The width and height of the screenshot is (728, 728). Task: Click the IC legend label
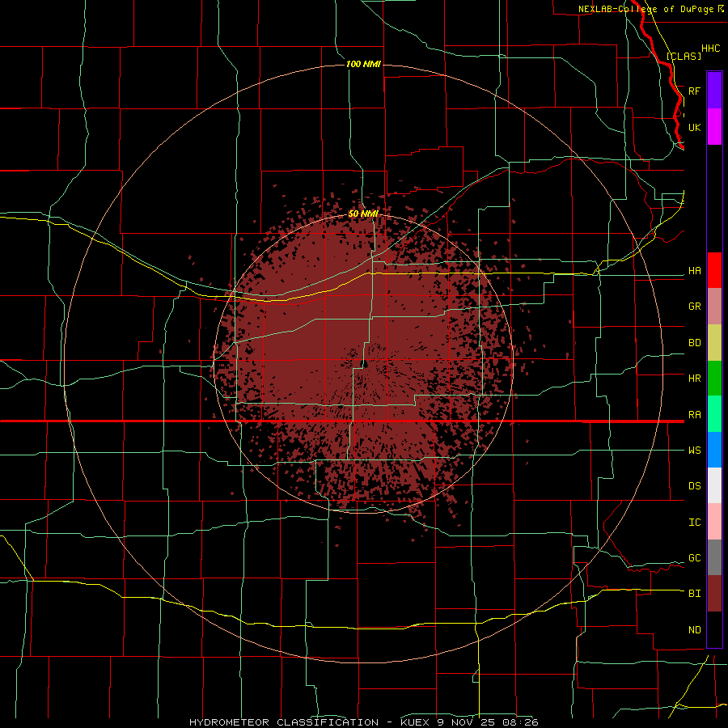(694, 523)
